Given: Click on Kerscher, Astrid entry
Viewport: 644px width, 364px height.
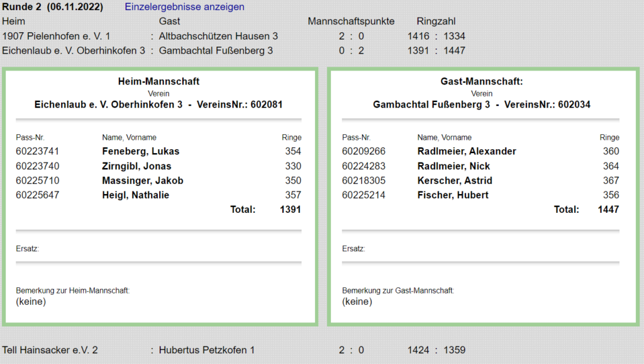Looking at the screenshot, I should (454, 181).
